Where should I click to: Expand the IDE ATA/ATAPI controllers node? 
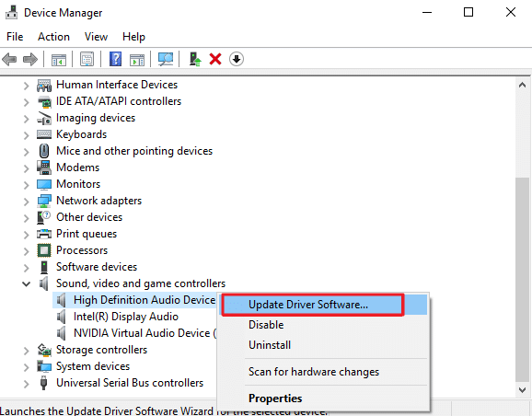point(26,102)
